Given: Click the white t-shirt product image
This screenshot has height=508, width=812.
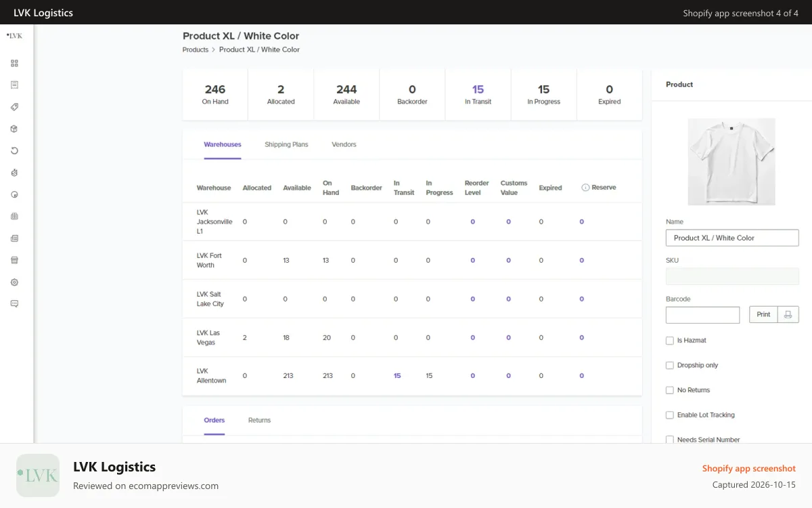Looking at the screenshot, I should click(731, 162).
